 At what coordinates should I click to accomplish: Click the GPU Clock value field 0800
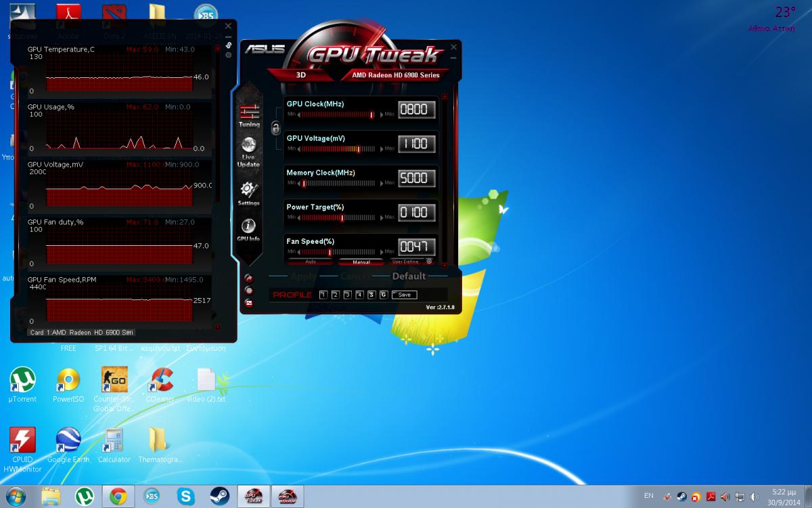(x=416, y=110)
